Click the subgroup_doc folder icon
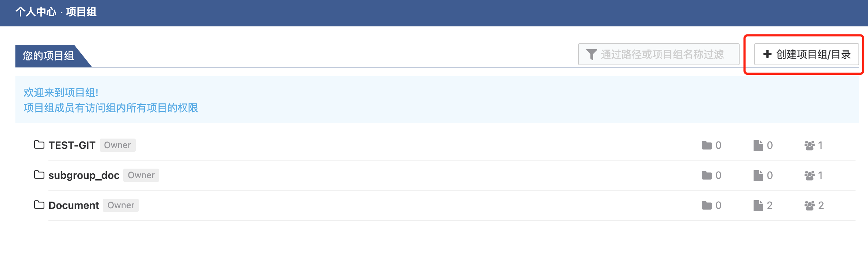This screenshot has height=272, width=868. pyautogui.click(x=39, y=175)
